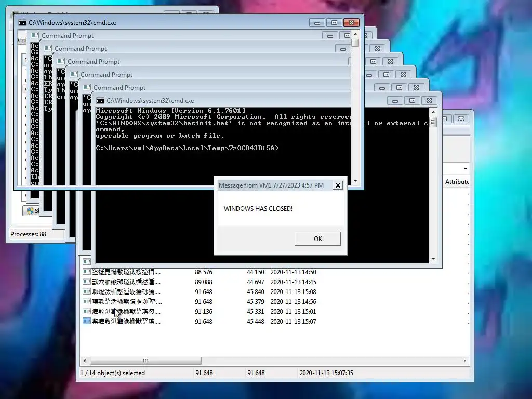The width and height of the screenshot is (532, 399).
Task: Click the Attribute column header in file list
Action: pyautogui.click(x=457, y=182)
